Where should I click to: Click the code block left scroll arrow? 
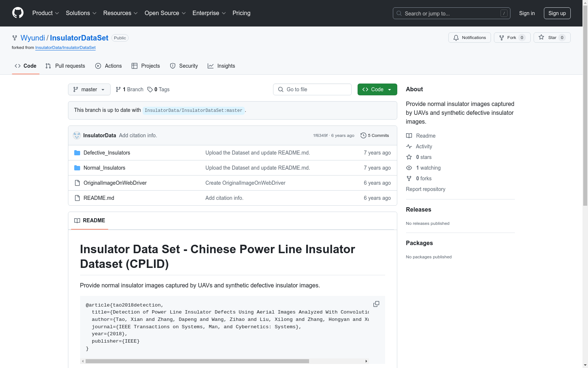coord(83,361)
